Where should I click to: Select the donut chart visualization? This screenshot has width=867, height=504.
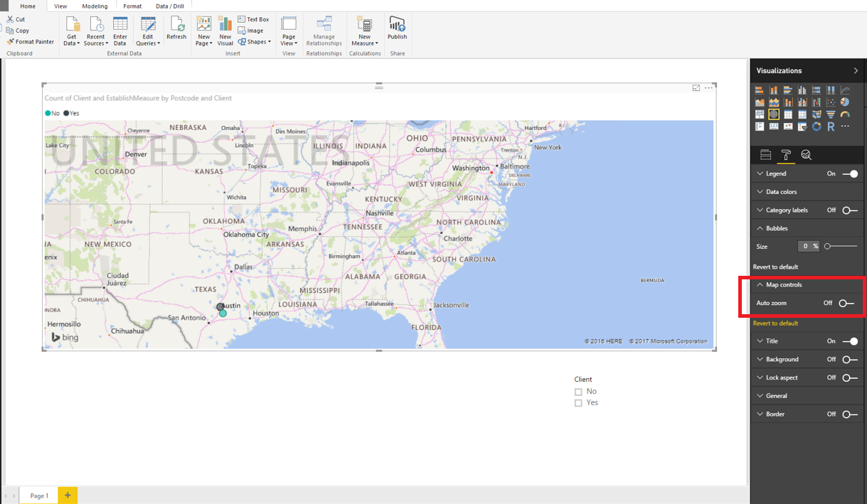(x=817, y=127)
